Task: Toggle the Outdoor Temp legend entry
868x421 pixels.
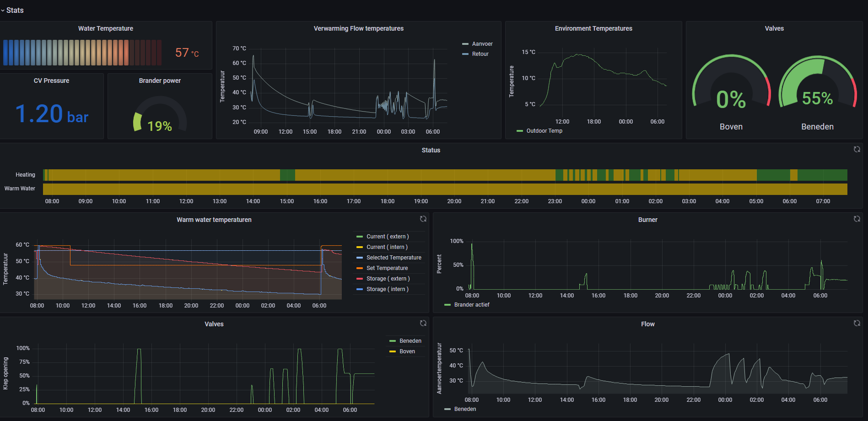Action: [544, 131]
